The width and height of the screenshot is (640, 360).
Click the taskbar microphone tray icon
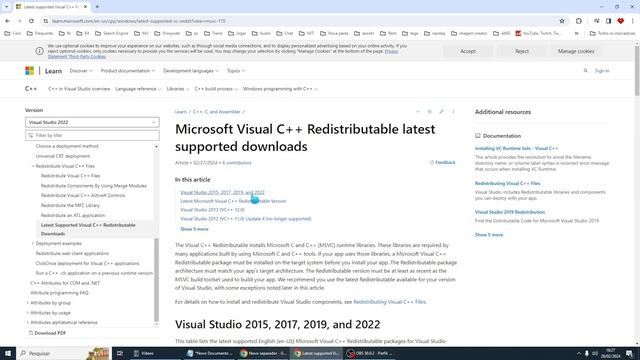coord(587,353)
